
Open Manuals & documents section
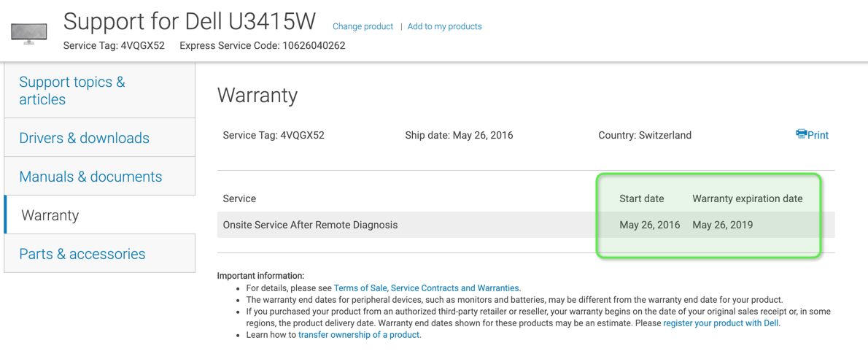point(90,177)
